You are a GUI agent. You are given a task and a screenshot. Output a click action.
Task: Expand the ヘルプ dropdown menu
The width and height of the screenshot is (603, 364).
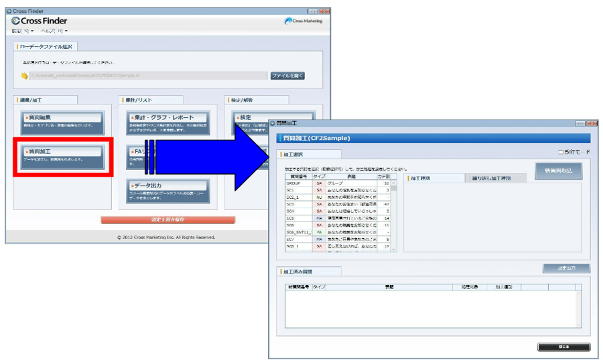tap(54, 31)
